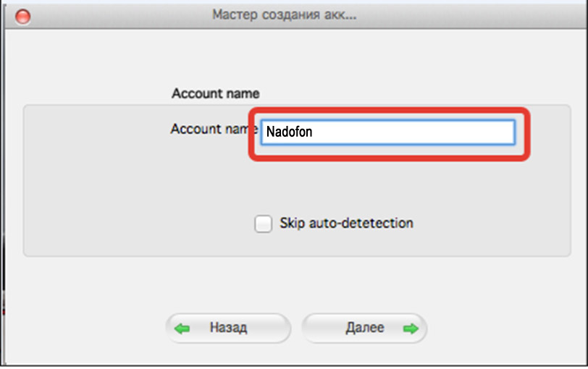Click the Account name label beside the field
The width and height of the screenshot is (588, 369).
pos(214,129)
